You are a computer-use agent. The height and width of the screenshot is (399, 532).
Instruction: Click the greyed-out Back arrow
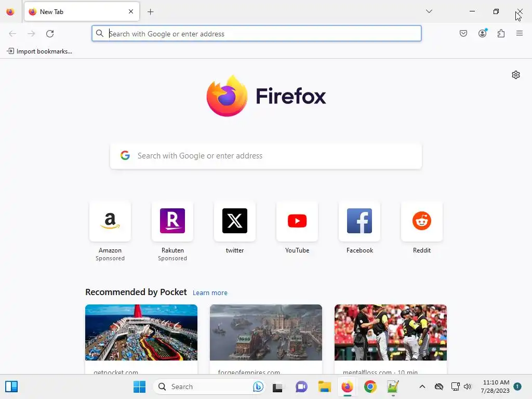click(x=12, y=34)
